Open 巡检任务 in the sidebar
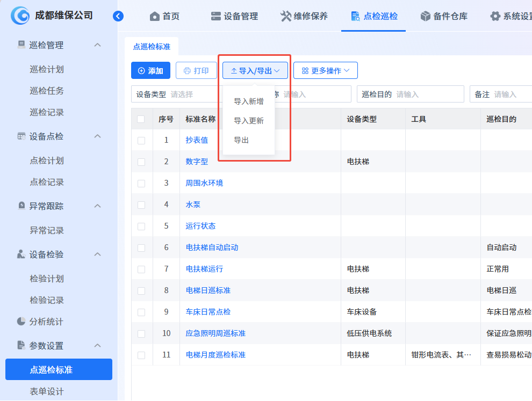Viewport: 532px width, 401px height. [x=46, y=91]
